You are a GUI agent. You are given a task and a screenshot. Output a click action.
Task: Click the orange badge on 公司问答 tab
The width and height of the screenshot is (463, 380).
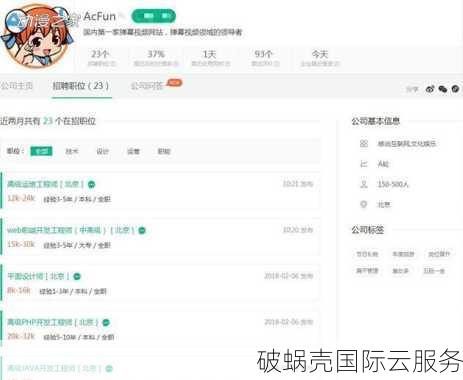pos(174,82)
